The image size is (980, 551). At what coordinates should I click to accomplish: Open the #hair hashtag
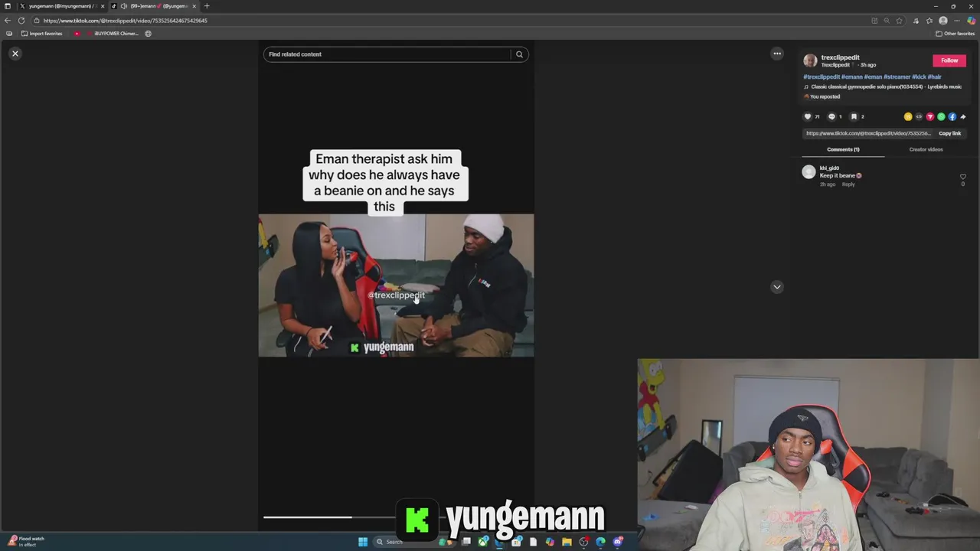[x=934, y=77]
